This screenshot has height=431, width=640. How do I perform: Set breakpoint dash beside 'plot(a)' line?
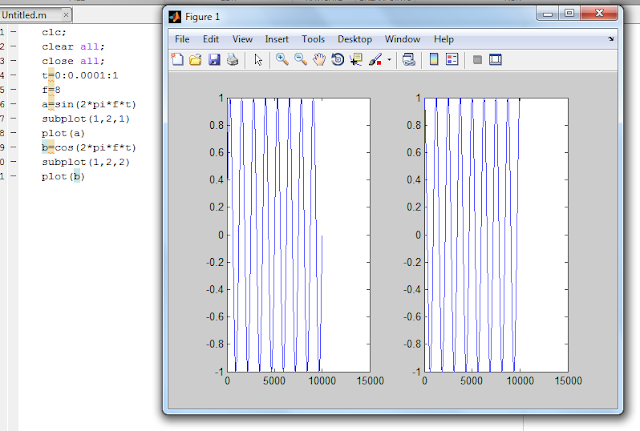(13, 133)
